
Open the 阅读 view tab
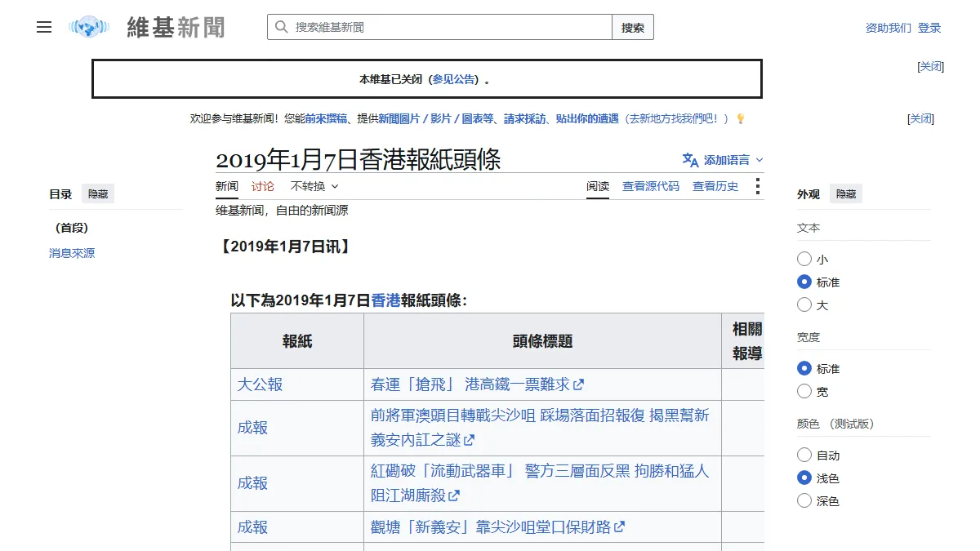pyautogui.click(x=598, y=186)
